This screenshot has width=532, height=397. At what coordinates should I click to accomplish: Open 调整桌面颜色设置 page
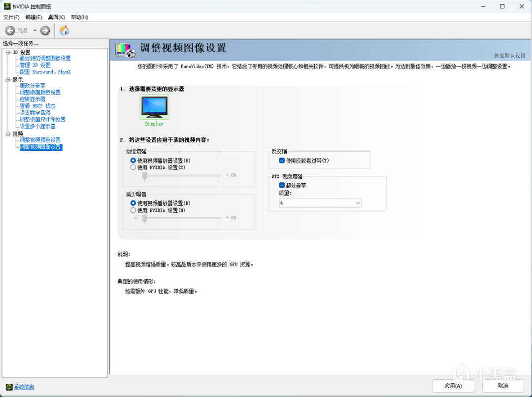40,92
